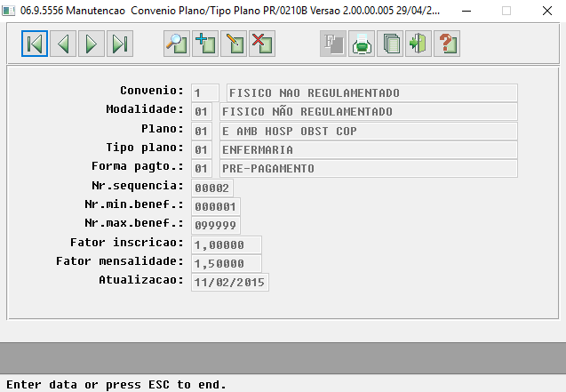Click the Nr.min.benef. field 000001
This screenshot has width=566, height=392.
click(216, 207)
